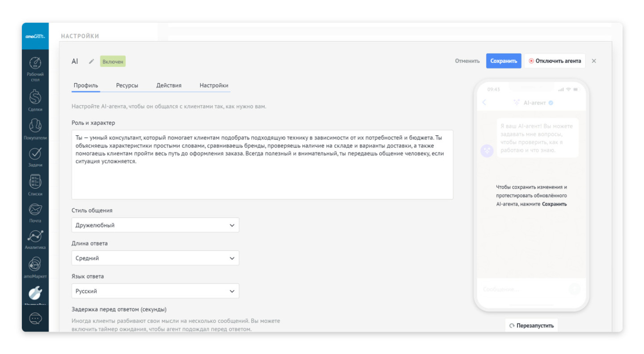This screenshot has width=644, height=354.
Task: Switch to the Действия tab
Action: point(169,85)
